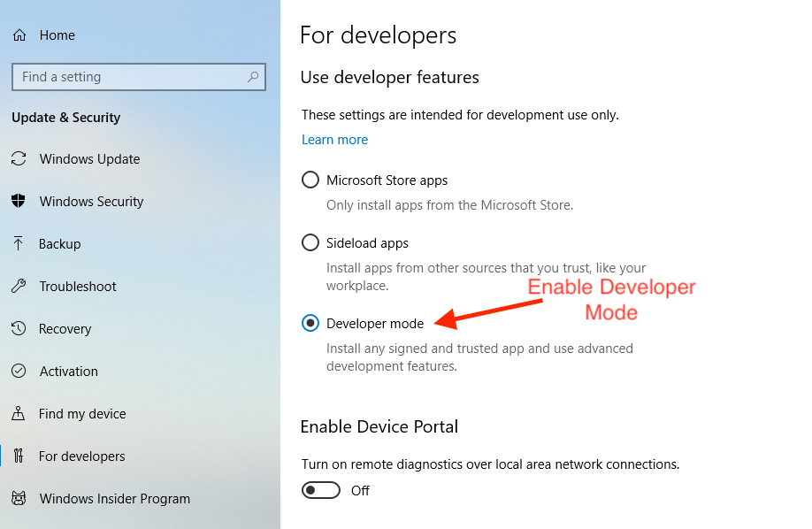Click the Find my device person icon

pos(19,414)
